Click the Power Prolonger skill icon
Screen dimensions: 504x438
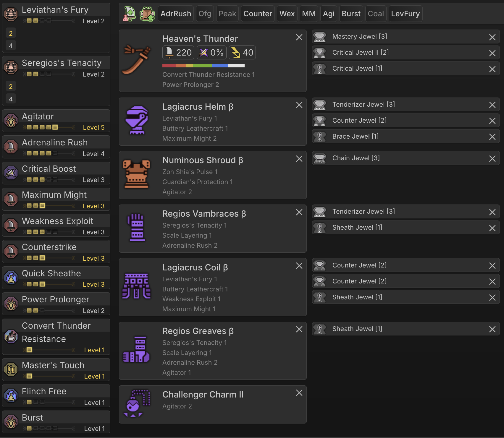pos(11,304)
